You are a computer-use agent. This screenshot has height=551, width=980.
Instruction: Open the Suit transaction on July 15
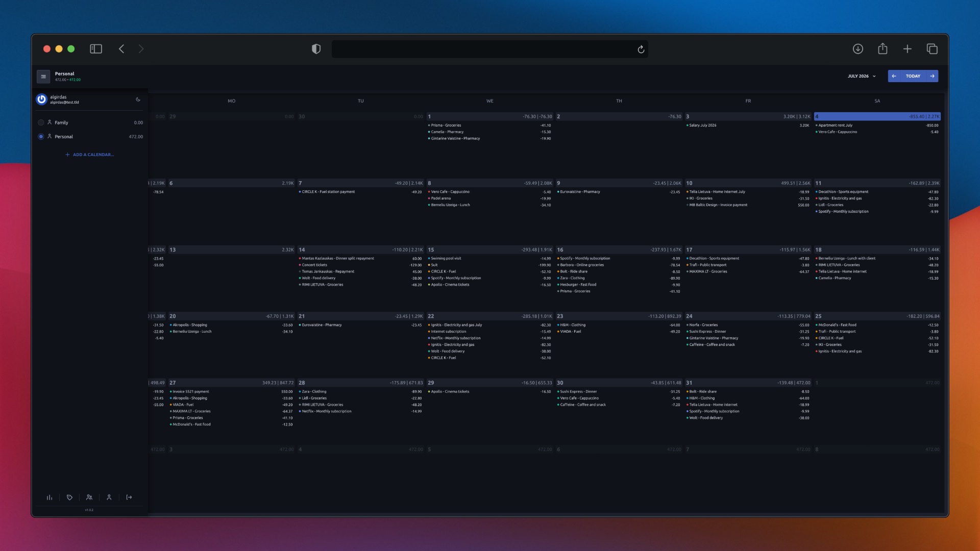coord(489,265)
